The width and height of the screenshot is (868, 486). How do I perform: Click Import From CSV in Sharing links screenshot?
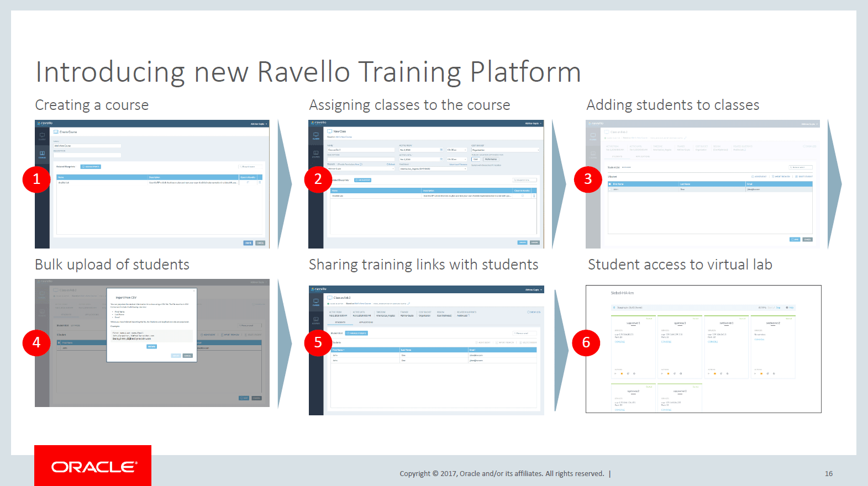click(x=504, y=342)
